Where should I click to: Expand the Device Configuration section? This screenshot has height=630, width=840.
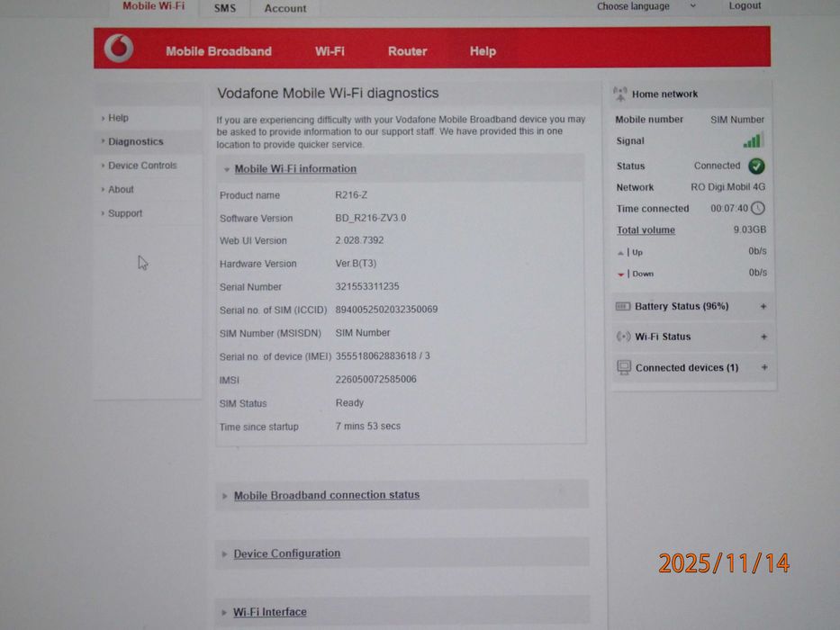point(286,553)
